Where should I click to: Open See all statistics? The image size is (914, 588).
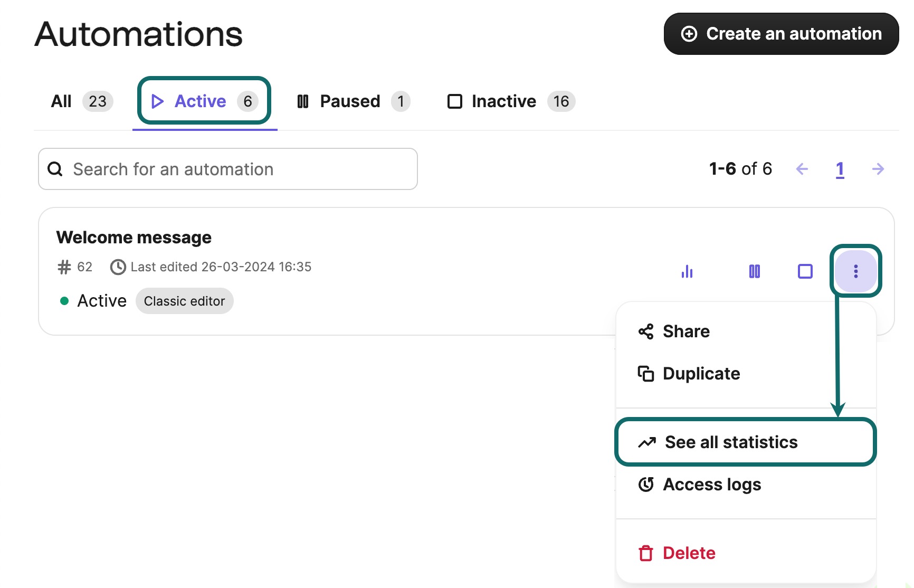point(746,442)
